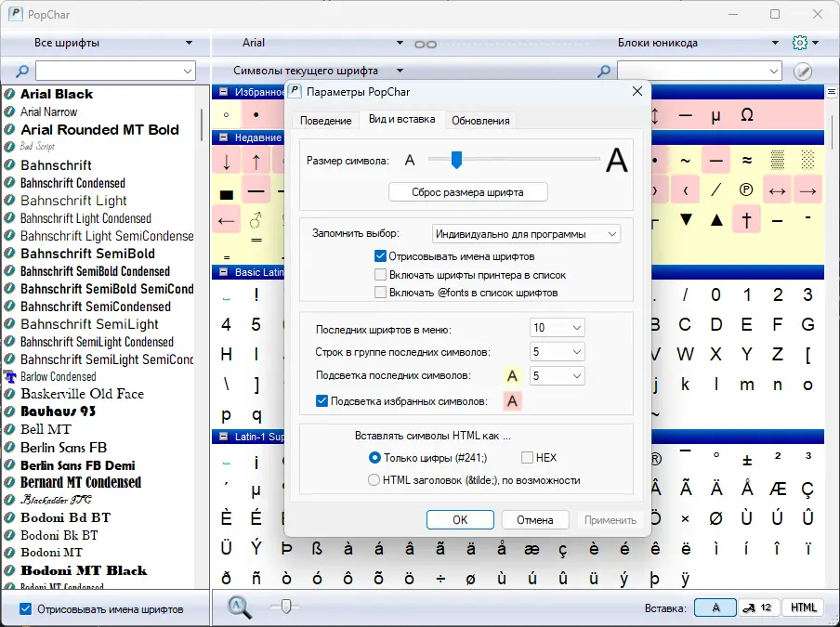The height and width of the screenshot is (627, 840).
Task: Switch to the Вид и вставка tab
Action: pyautogui.click(x=401, y=119)
